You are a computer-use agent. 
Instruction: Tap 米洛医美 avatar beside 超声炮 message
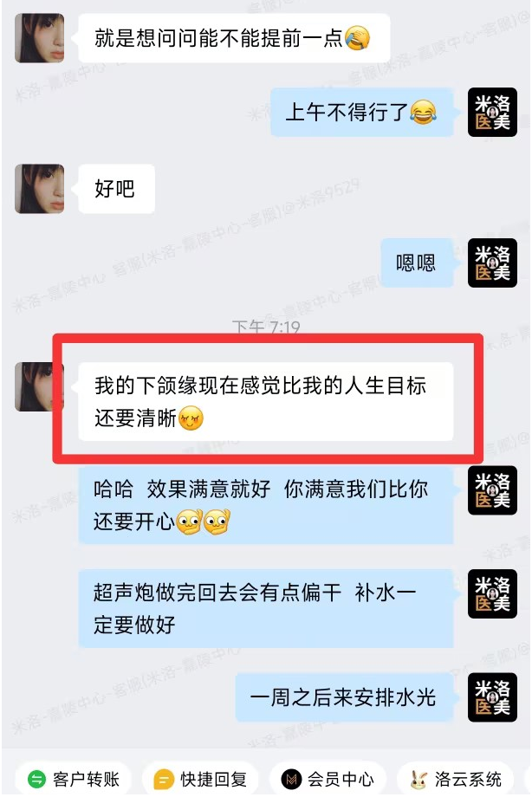pyautogui.click(x=492, y=593)
